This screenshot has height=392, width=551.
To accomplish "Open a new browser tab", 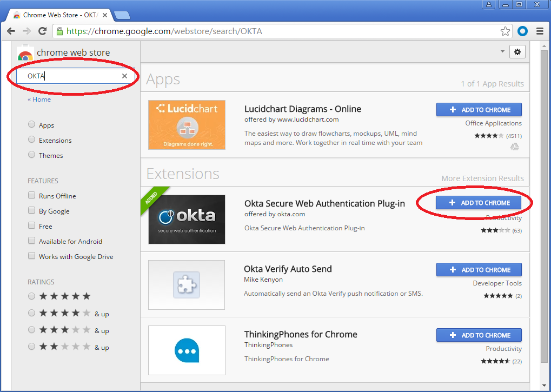I will tap(122, 15).
